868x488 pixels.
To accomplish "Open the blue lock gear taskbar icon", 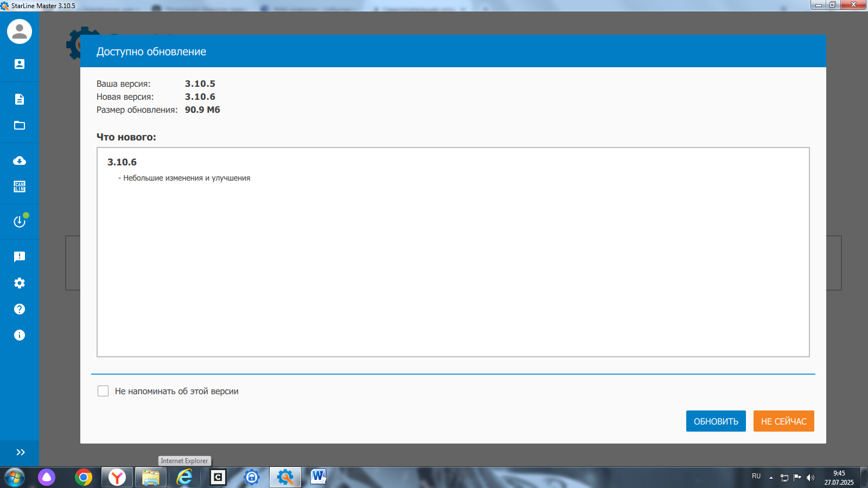I will [252, 477].
